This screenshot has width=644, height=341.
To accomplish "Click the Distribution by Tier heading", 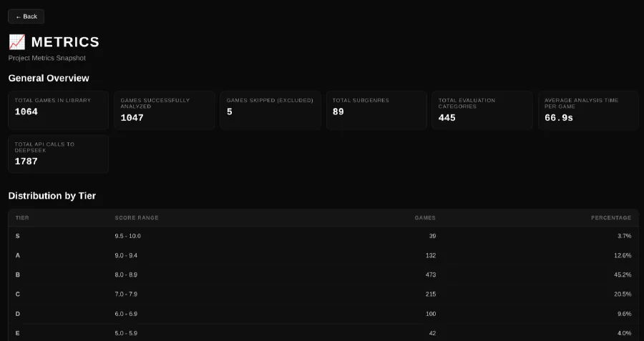I will click(x=52, y=196).
